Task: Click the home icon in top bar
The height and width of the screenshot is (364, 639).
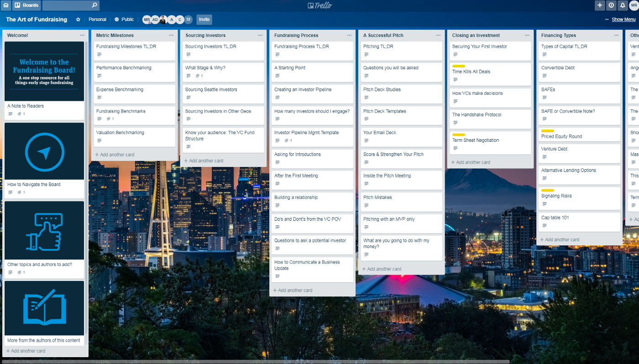Action: pos(6,5)
